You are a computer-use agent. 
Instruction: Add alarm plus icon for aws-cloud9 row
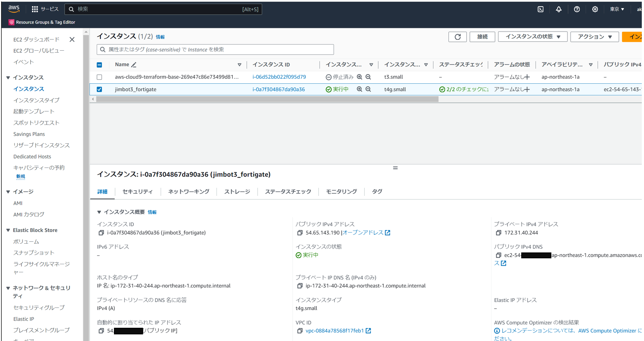(x=527, y=77)
